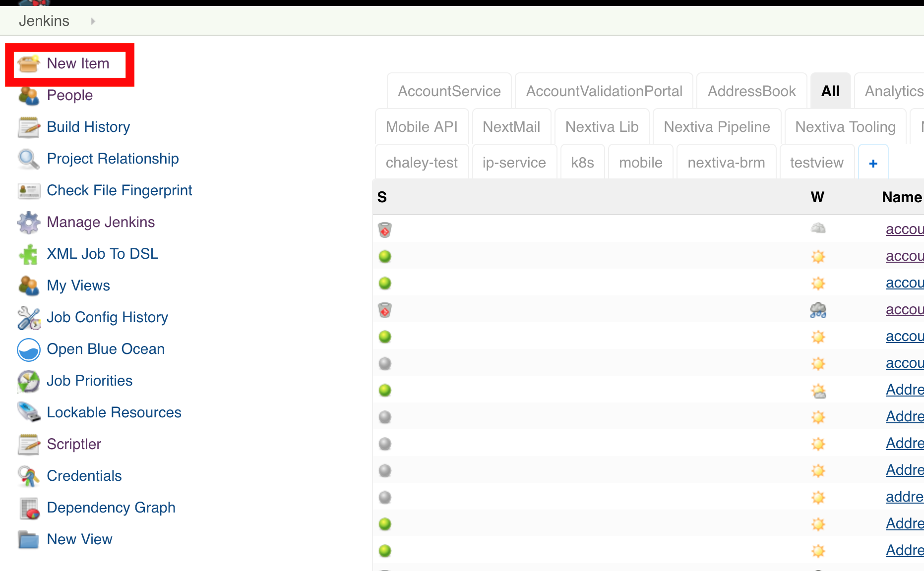The width and height of the screenshot is (924, 571).
Task: Open the Manage Jenkins link
Action: pyautogui.click(x=101, y=222)
